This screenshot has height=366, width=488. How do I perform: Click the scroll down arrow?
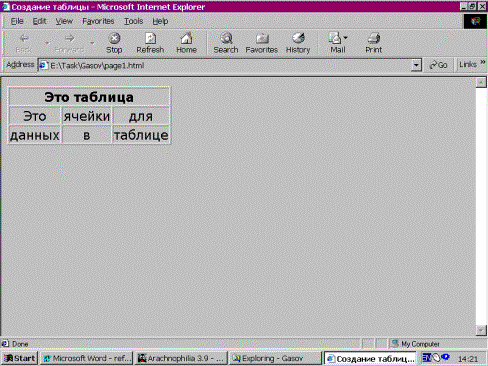[x=481, y=330]
